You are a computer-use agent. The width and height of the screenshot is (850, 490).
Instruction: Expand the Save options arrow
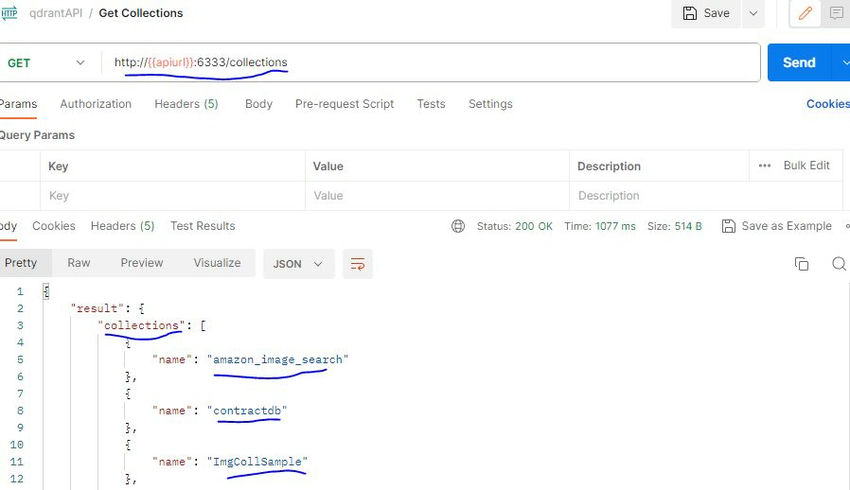(753, 13)
